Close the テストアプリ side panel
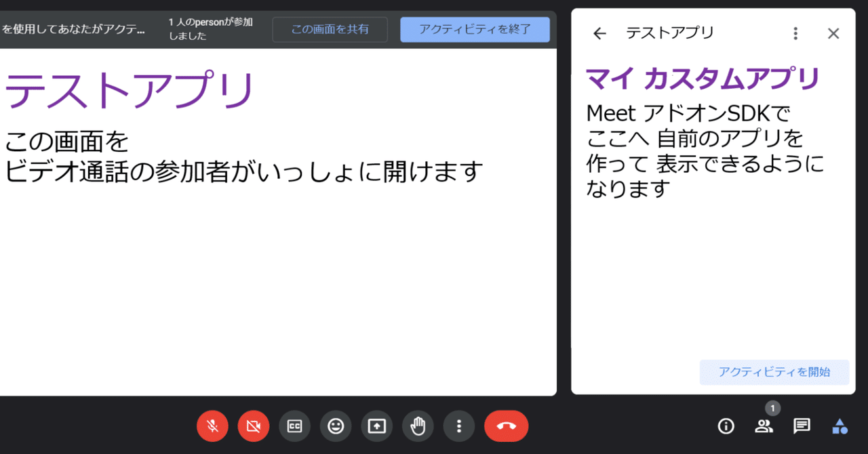The width and height of the screenshot is (868, 454). pos(833,33)
